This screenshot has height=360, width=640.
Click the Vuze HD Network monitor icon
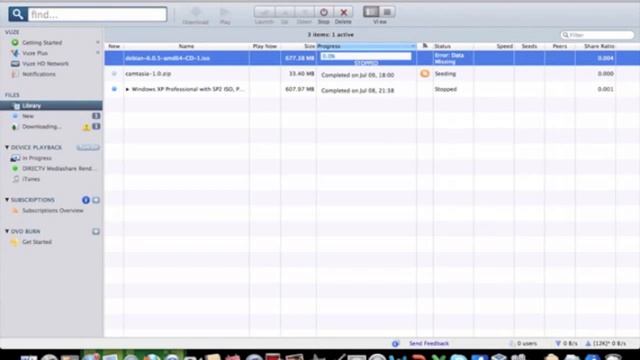[15, 64]
